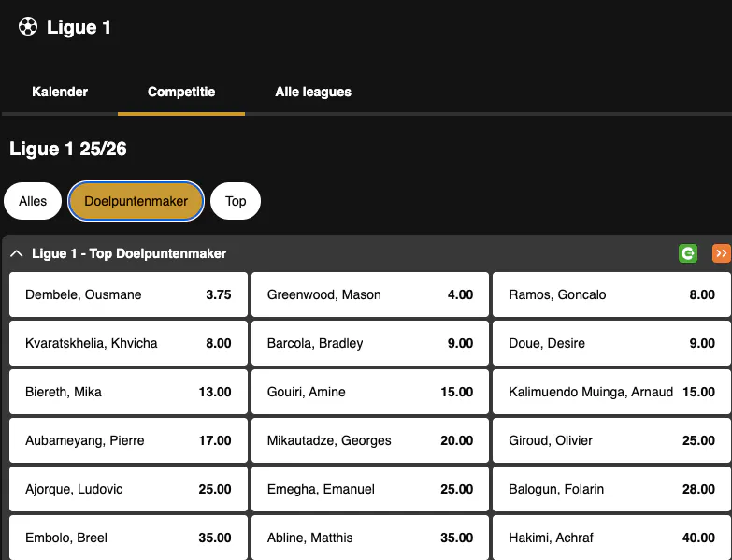
Task: Choose Gouiri, Amine at 15.00
Action: [x=370, y=392]
